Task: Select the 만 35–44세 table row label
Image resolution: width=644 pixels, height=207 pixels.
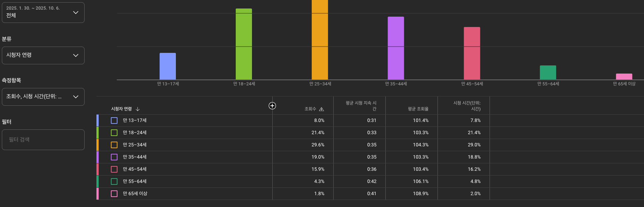Action: tap(134, 157)
